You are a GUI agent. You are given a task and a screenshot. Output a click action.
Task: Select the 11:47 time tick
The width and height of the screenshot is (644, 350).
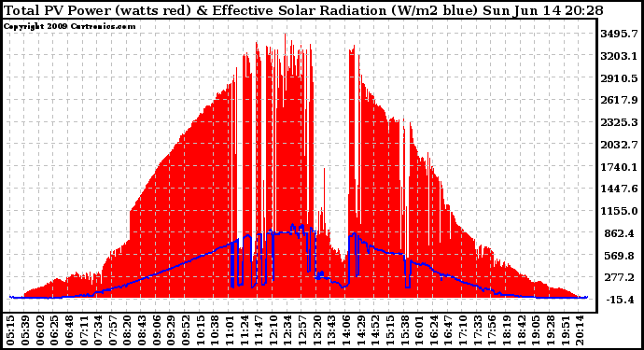[x=259, y=330]
